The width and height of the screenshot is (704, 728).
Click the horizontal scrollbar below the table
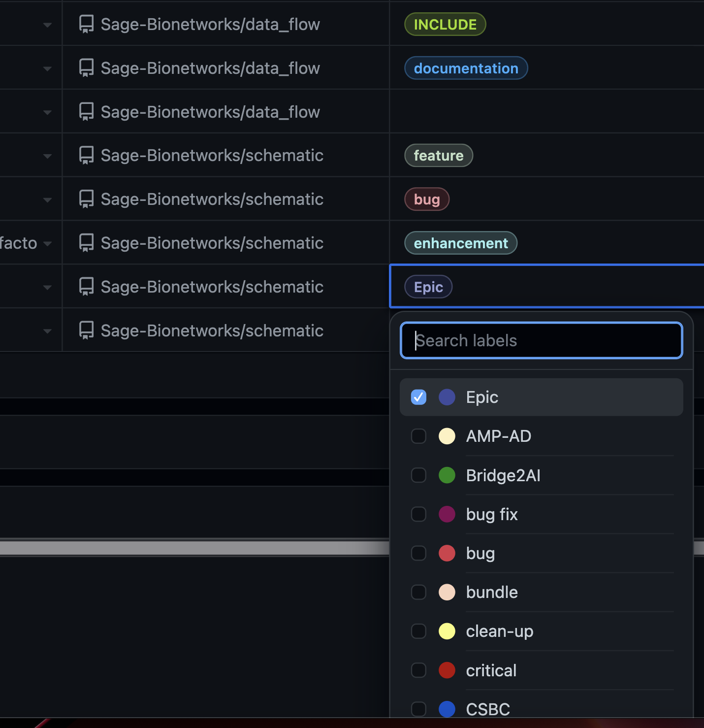(x=194, y=548)
